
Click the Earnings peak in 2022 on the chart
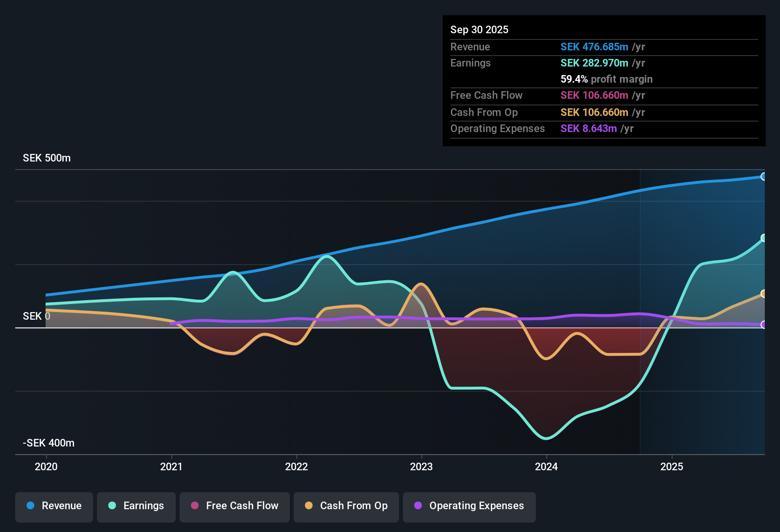click(x=326, y=256)
